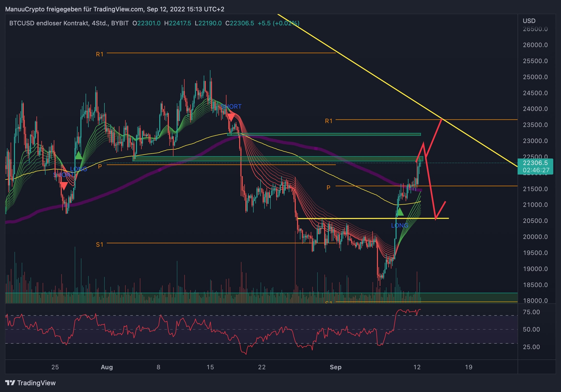Click the August P pivot label near 22250

pos(100,166)
